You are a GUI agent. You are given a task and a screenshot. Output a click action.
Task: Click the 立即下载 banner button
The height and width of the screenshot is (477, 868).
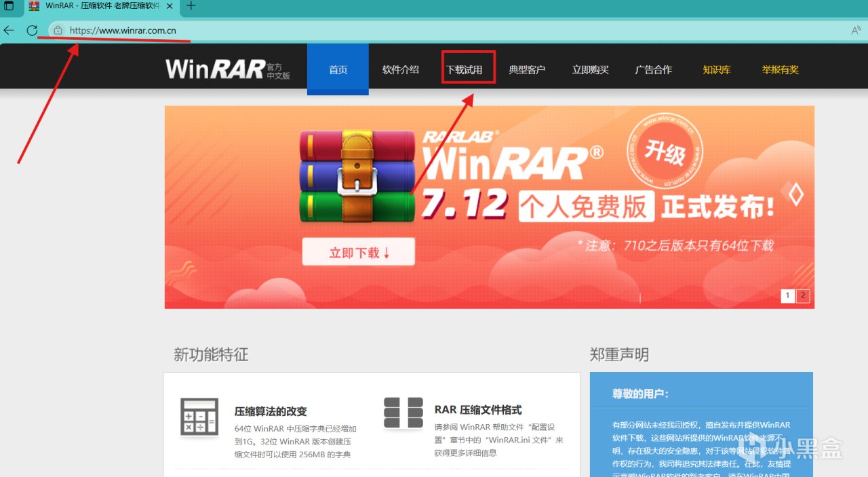359,252
